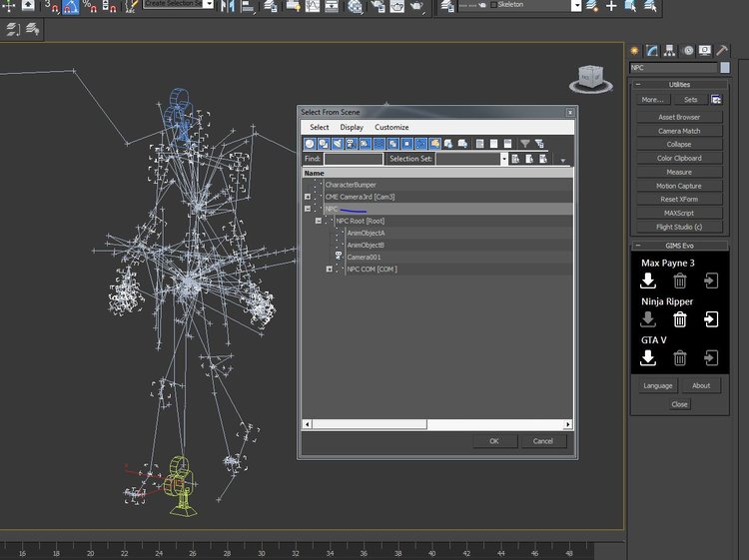This screenshot has height=560, width=749.
Task: Expand the NPC COM [COM] node
Action: click(330, 269)
